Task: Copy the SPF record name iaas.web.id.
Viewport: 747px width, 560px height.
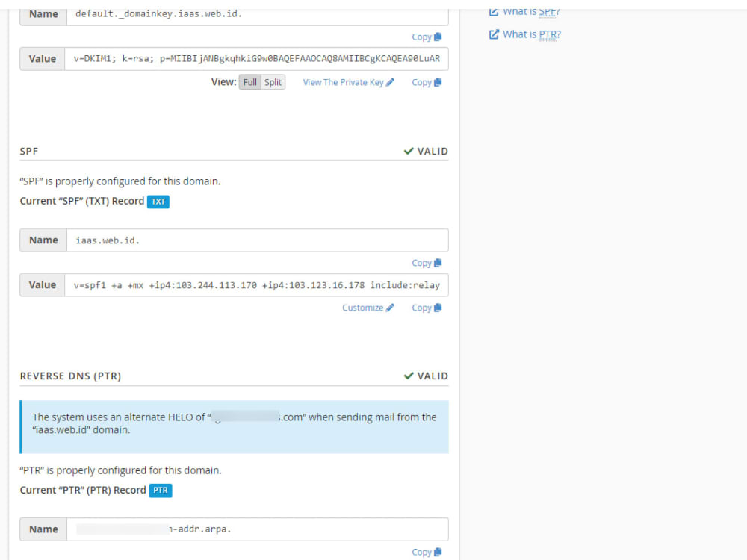Action: (427, 263)
